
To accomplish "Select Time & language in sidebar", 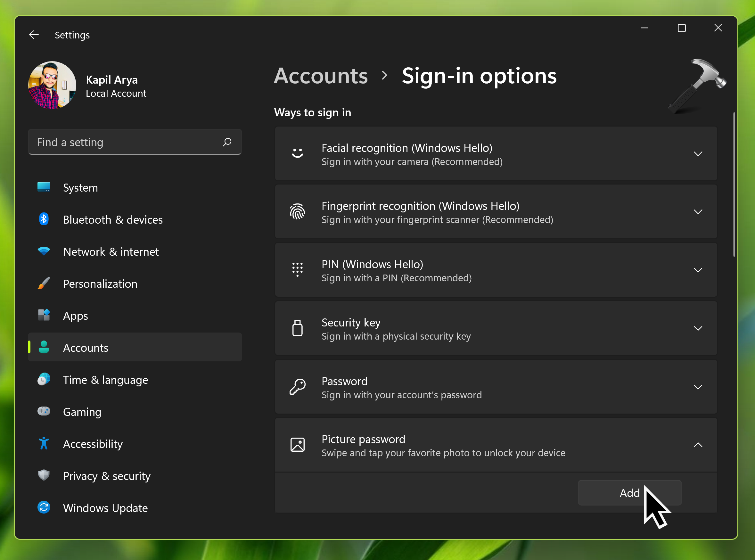I will click(x=105, y=380).
